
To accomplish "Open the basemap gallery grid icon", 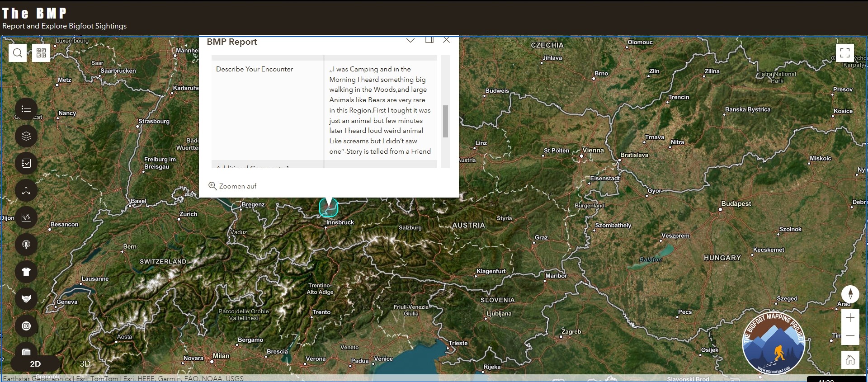I will click(x=41, y=53).
